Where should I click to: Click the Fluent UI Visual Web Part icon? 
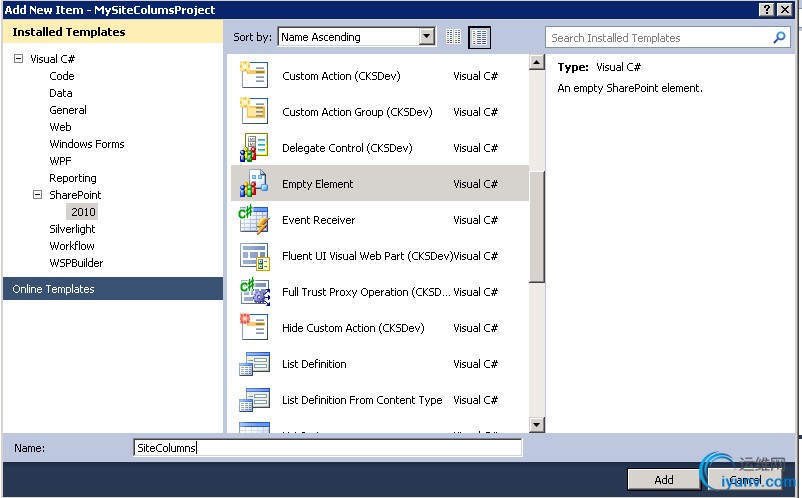[254, 256]
